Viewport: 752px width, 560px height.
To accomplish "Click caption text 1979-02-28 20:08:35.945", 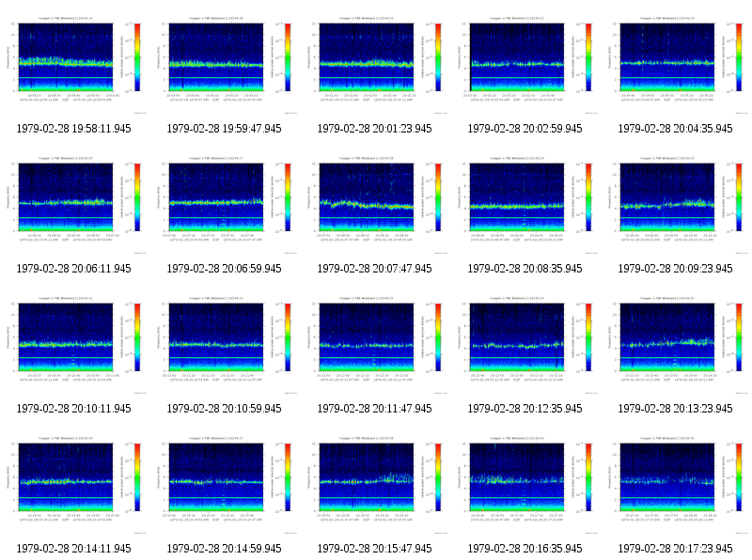I will pyautogui.click(x=525, y=269).
